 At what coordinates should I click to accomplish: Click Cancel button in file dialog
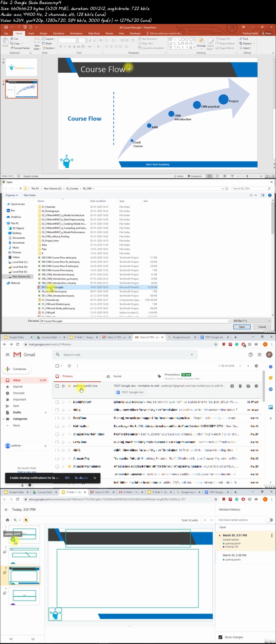[262, 327]
